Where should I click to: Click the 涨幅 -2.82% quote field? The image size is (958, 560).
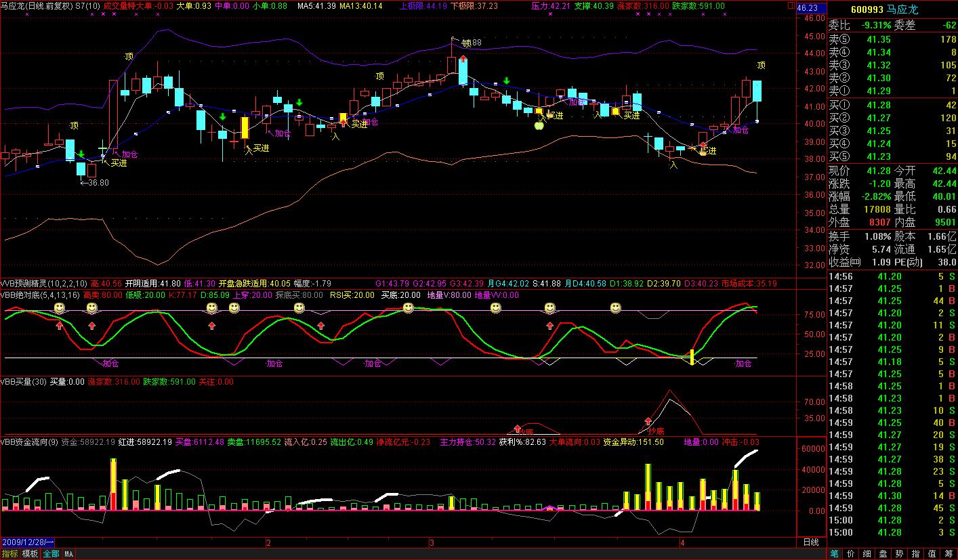pyautogui.click(x=859, y=196)
